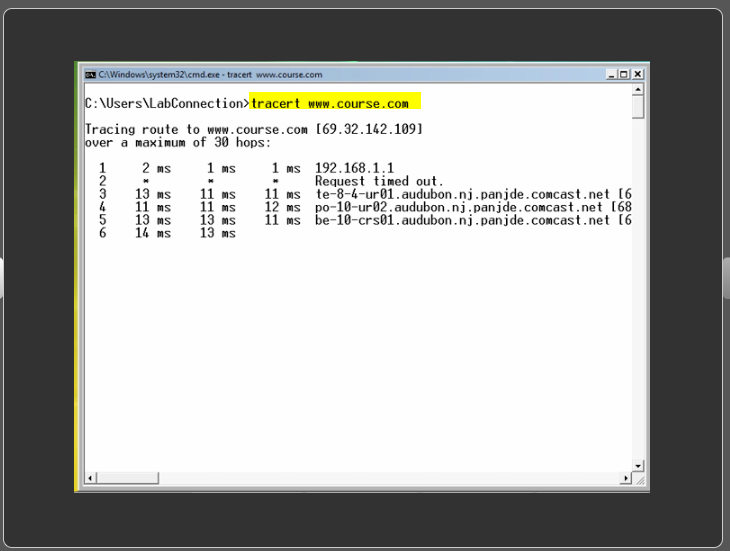Click the gateway address '192.168.1.1'
The height and width of the screenshot is (551, 730).
(355, 168)
